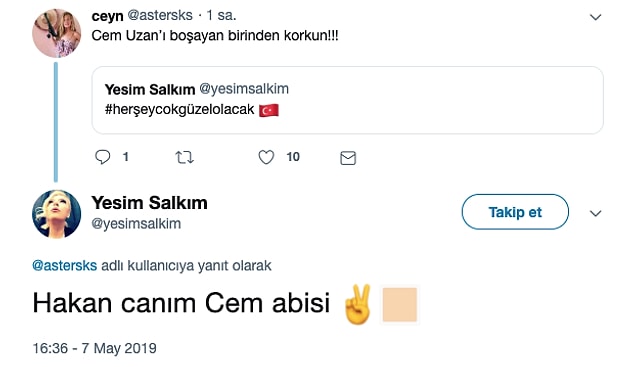Open the @astersks mention link in the reply
Screen dimensions: 635x367
point(64,266)
